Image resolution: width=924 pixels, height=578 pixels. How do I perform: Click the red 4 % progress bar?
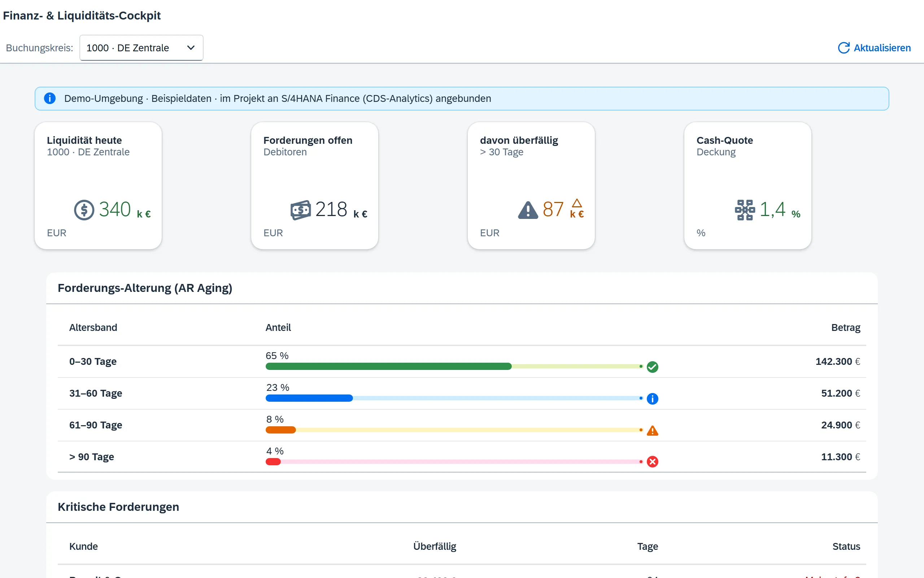[454, 461]
